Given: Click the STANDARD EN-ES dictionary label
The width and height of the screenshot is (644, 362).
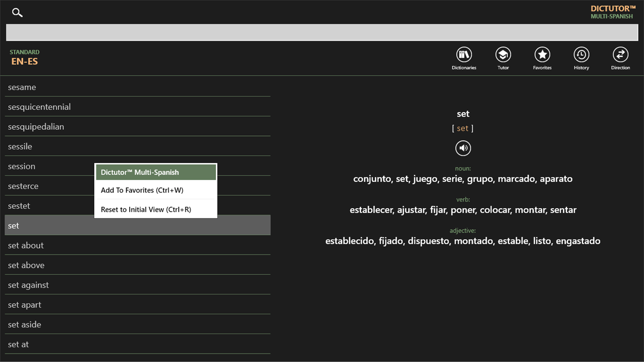Looking at the screenshot, I should 25,58.
